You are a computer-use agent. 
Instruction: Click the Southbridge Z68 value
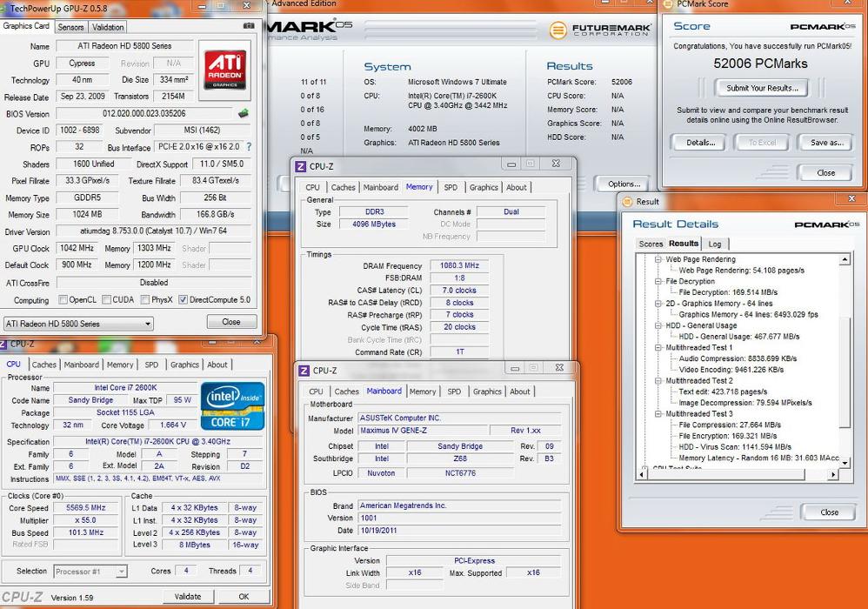(x=460, y=459)
